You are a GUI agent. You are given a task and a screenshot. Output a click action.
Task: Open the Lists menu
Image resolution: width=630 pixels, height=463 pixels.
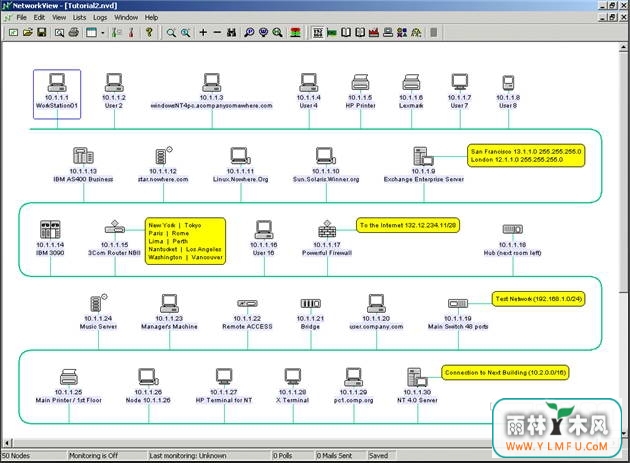(x=80, y=17)
